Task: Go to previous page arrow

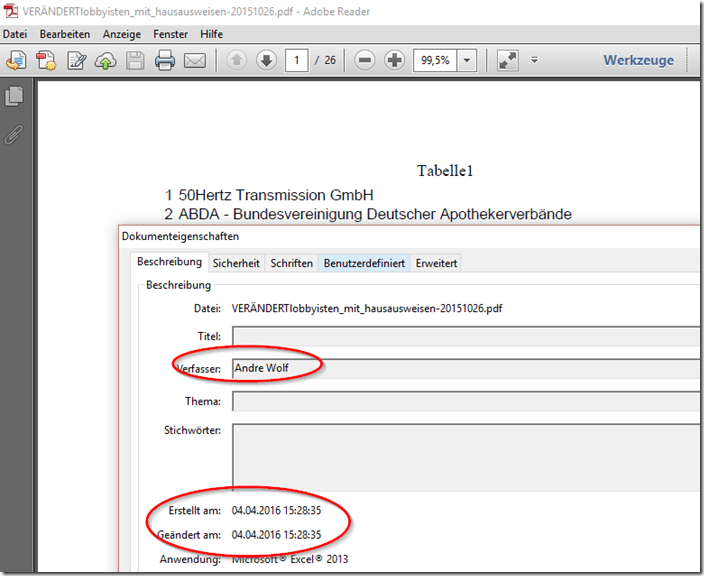Action: (236, 60)
